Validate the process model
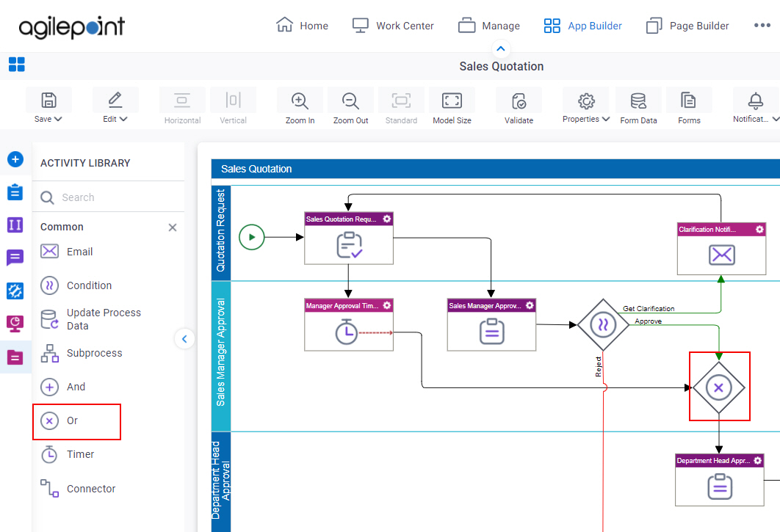Viewport: 780px width, 532px height. [519, 106]
